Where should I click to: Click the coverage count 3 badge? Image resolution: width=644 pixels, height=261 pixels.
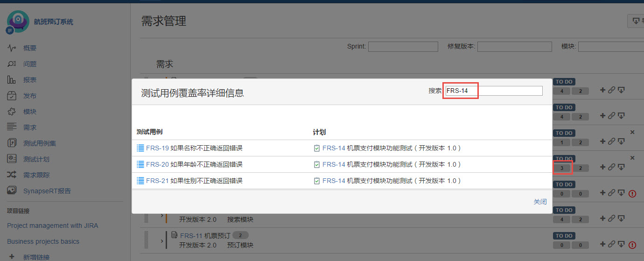[562, 168]
